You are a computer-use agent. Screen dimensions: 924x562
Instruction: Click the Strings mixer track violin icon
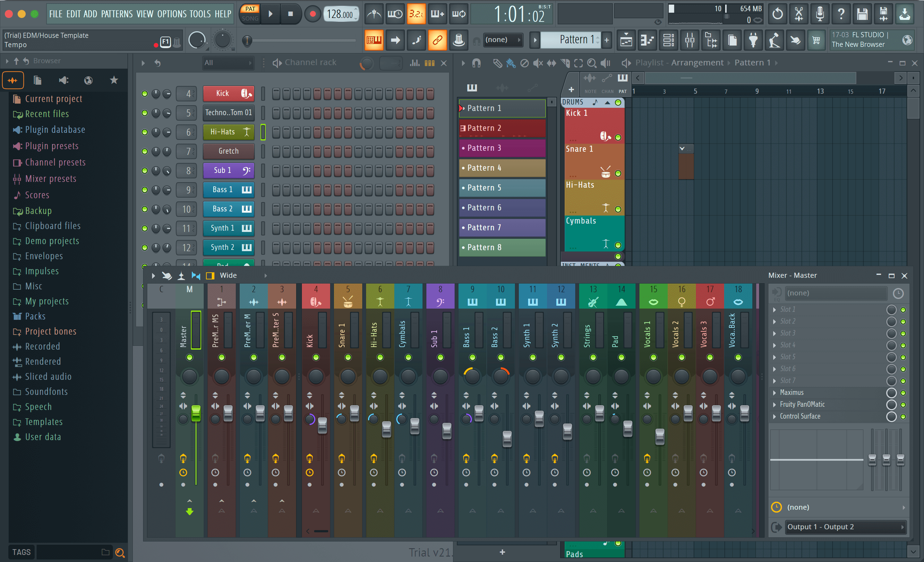pyautogui.click(x=593, y=302)
